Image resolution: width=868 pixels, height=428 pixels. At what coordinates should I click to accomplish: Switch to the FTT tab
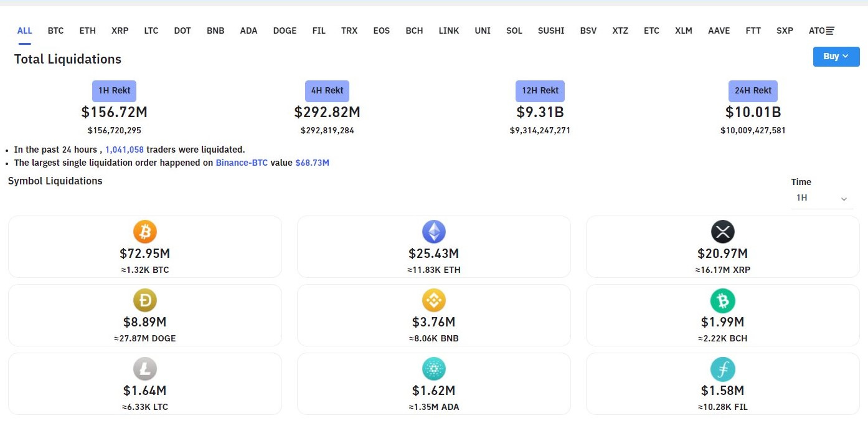[x=753, y=31]
